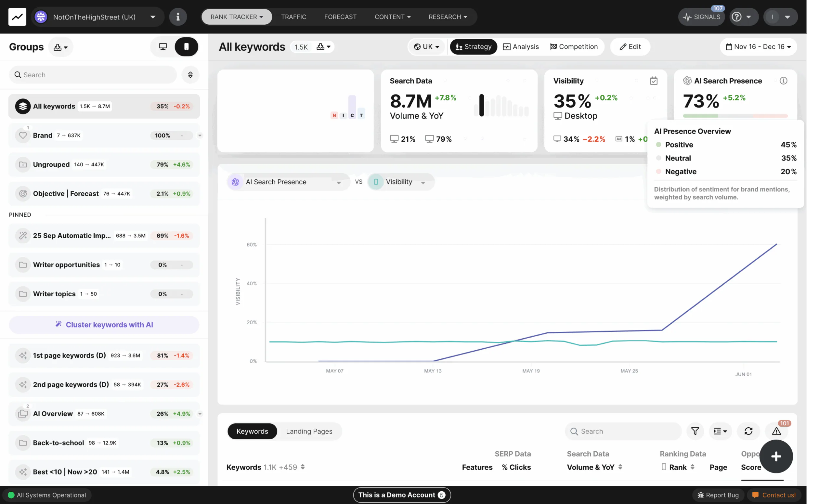Screen dimensions: 832x504
Task: Open the Signals notifications
Action: click(701, 17)
